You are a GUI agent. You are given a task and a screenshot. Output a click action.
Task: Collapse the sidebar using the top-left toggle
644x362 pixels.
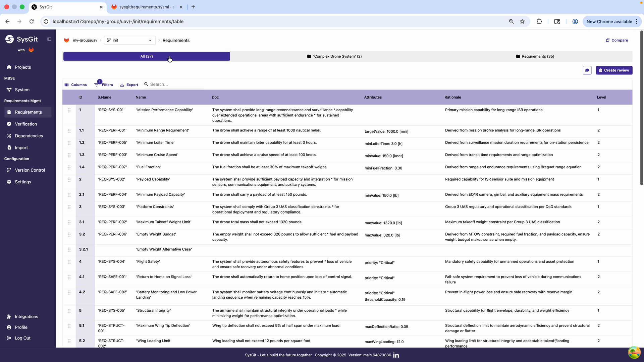49,39
